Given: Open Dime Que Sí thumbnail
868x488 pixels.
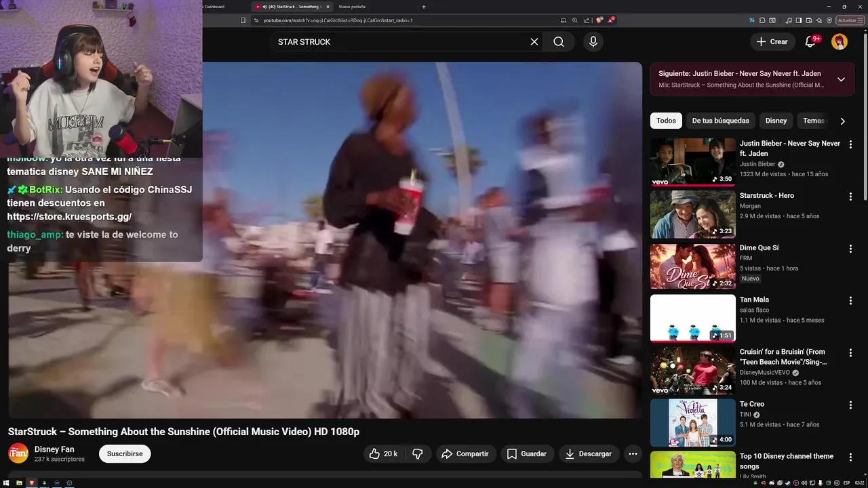Looking at the screenshot, I should click(x=693, y=266).
